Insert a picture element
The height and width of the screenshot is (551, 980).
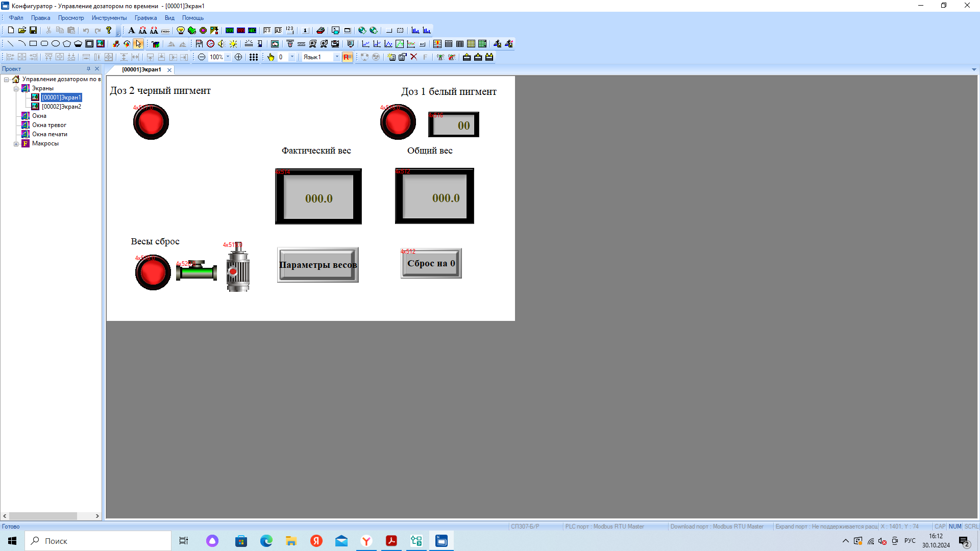(x=101, y=44)
